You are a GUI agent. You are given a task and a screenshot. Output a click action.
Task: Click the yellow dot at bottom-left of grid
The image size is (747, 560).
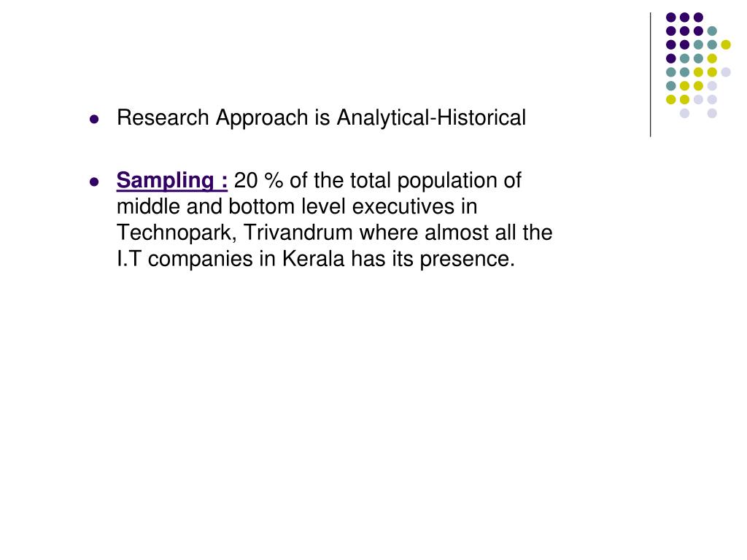click(x=671, y=99)
